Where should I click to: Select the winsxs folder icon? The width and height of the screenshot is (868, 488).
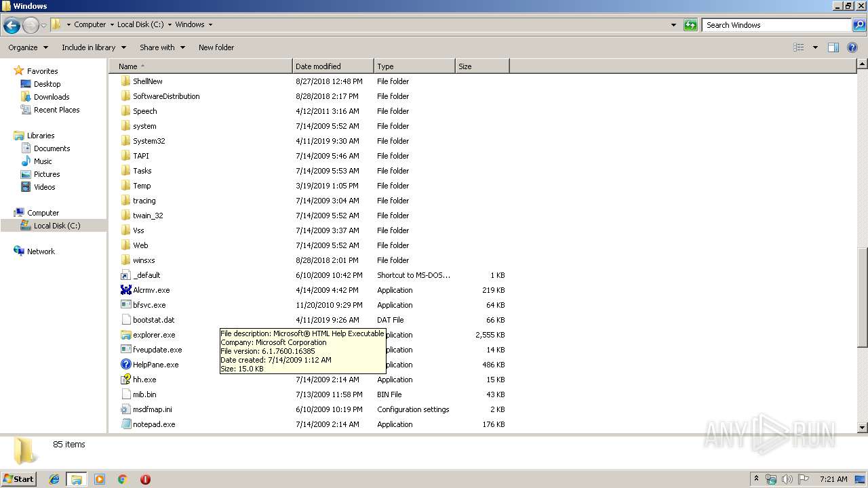(125, 260)
